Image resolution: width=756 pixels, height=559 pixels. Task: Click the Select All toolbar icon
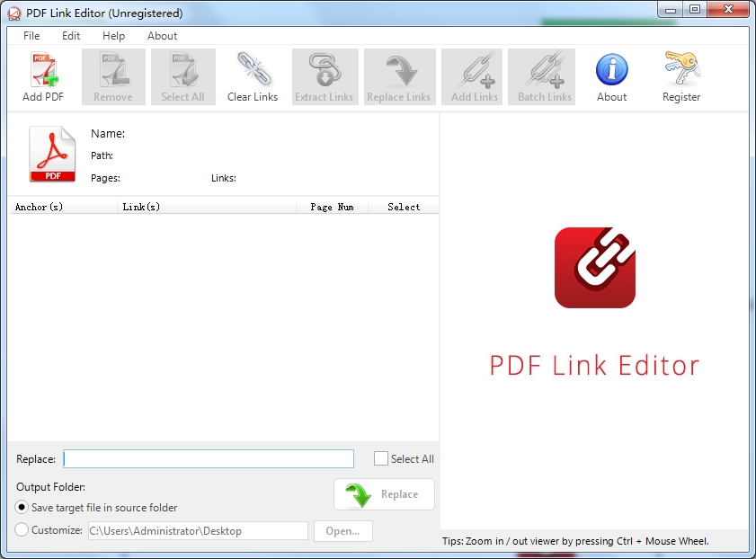(x=183, y=76)
